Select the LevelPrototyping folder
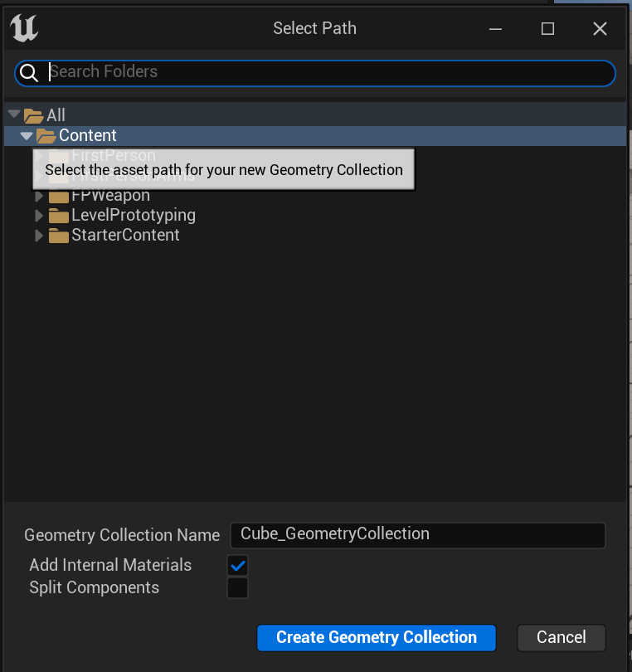Image resolution: width=632 pixels, height=672 pixels. pos(134,216)
